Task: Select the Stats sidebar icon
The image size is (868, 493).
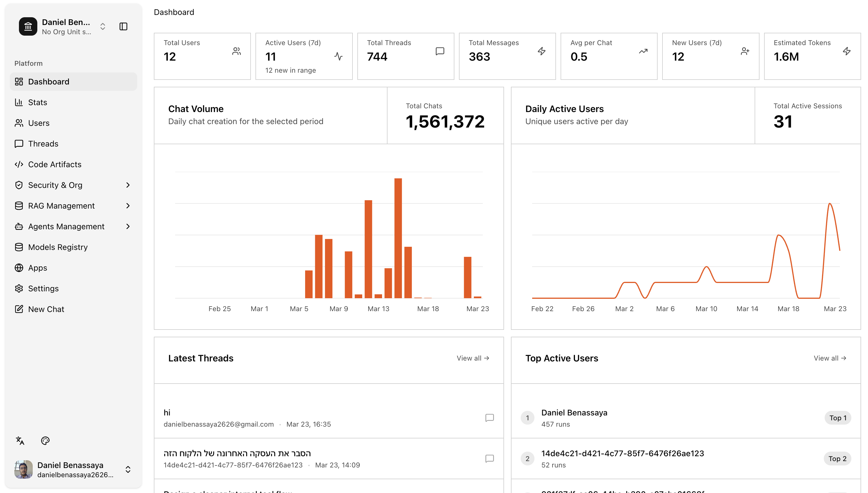Action: click(x=19, y=102)
